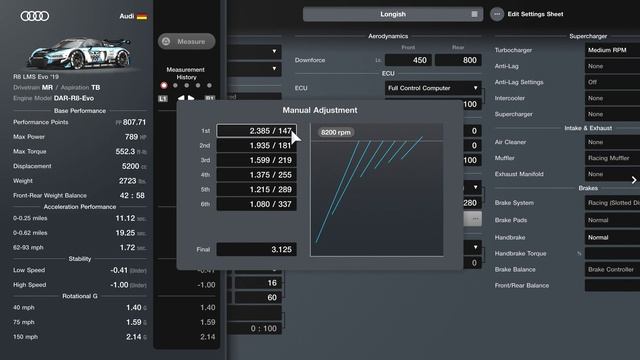
Task: Click Front-Rear Weight Balance 42 : 58
Action: pos(132,196)
